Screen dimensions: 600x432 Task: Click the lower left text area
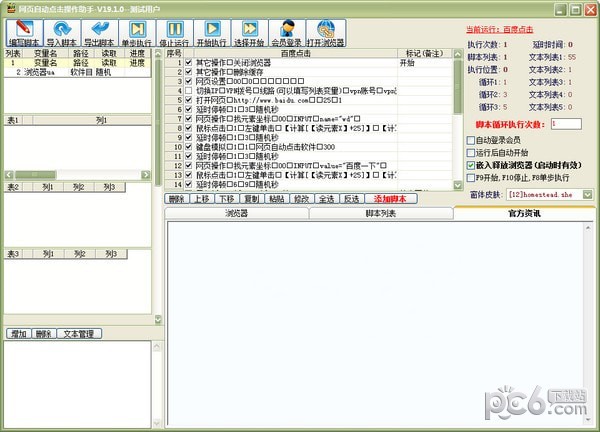click(78, 384)
